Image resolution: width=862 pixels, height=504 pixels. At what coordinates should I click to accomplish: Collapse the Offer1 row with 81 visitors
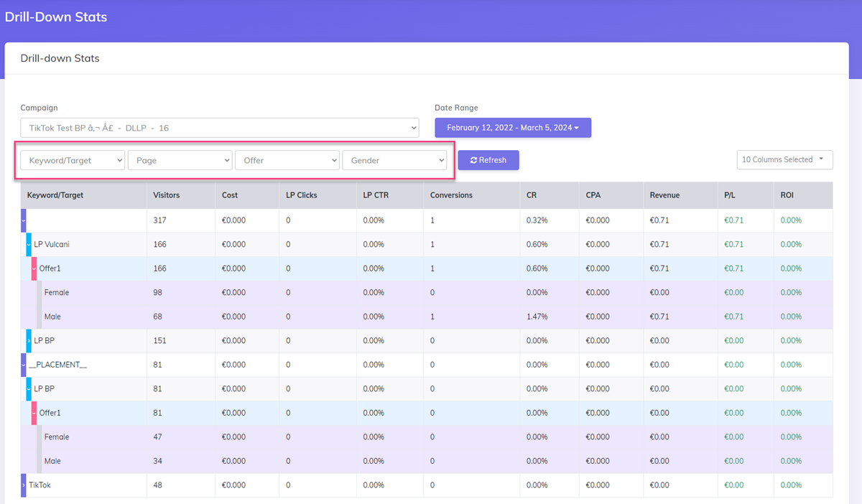(34, 413)
